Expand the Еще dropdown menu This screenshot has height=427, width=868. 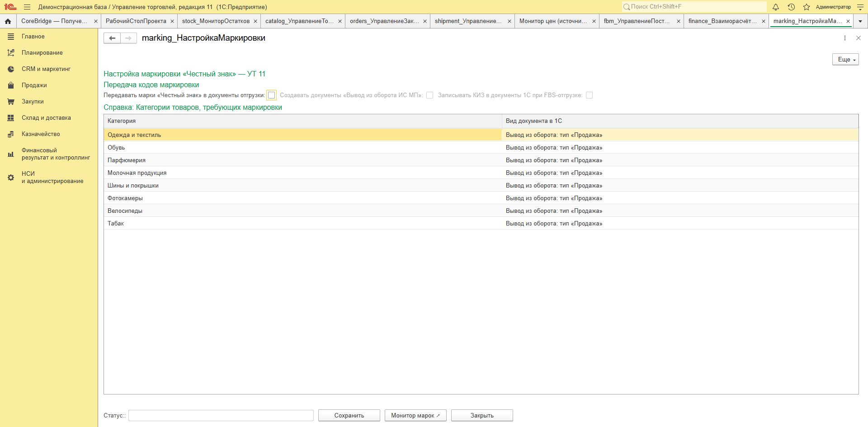tap(845, 60)
